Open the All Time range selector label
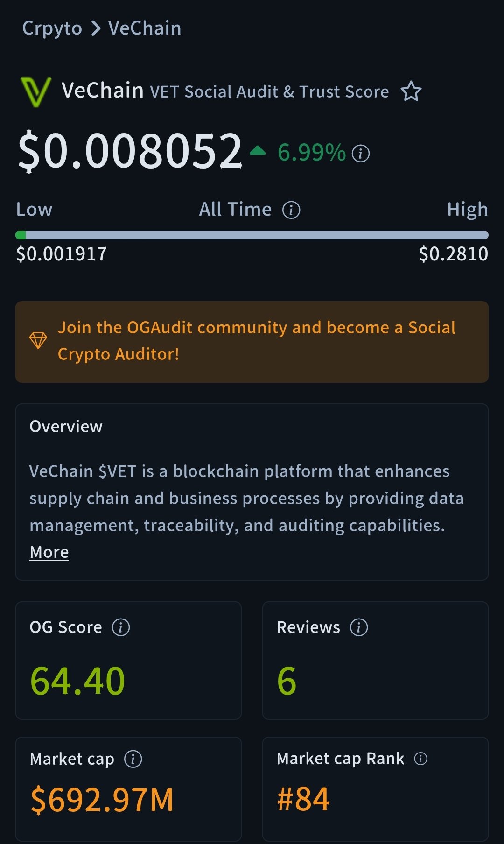 point(235,210)
